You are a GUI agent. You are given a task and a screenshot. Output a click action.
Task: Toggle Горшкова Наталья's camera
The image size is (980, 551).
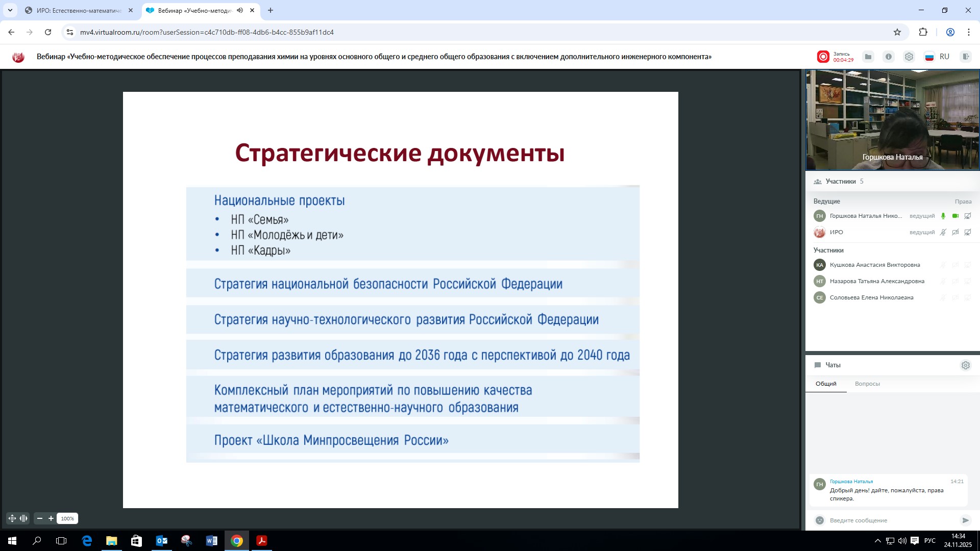pos(955,216)
